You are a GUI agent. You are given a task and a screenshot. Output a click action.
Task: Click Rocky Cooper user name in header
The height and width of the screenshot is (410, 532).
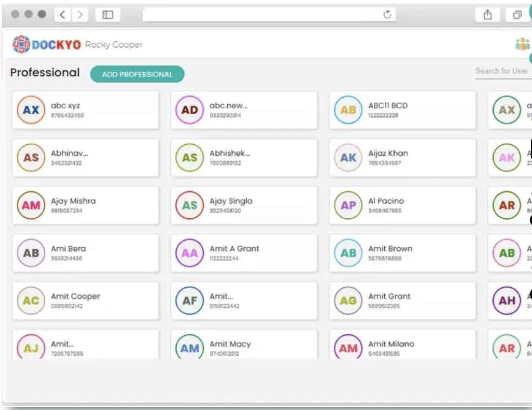(x=114, y=45)
